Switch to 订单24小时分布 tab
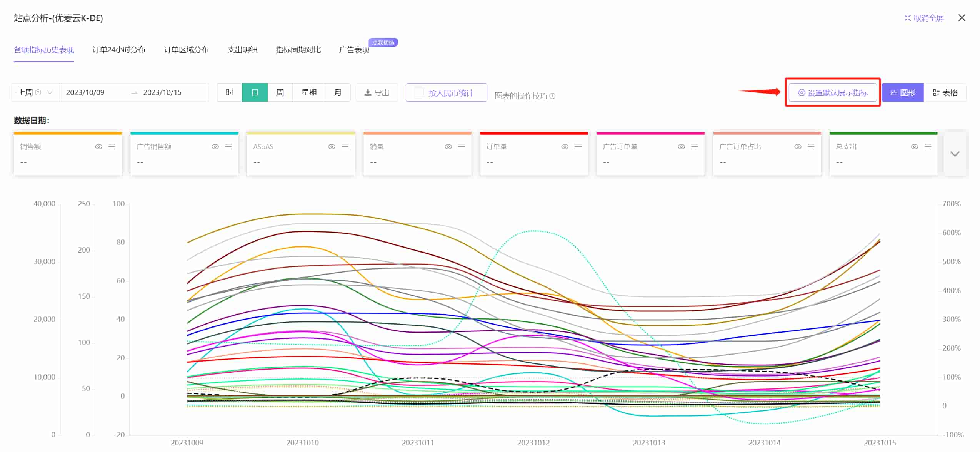Image resolution: width=980 pixels, height=452 pixels. pyautogui.click(x=119, y=50)
